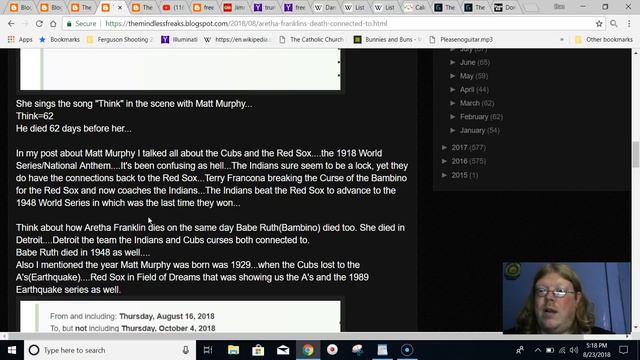Expand the April archive
Viewport: 640px width, 360px height.
pos(453,89)
